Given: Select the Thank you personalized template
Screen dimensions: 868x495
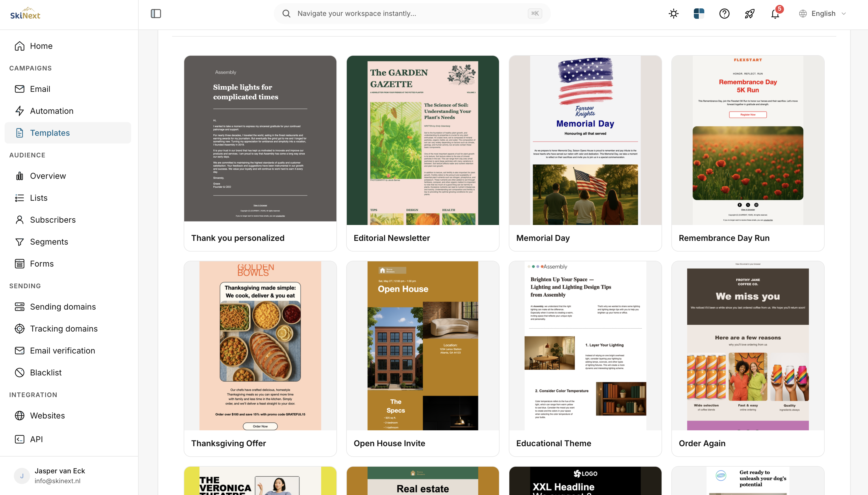Looking at the screenshot, I should [260, 153].
